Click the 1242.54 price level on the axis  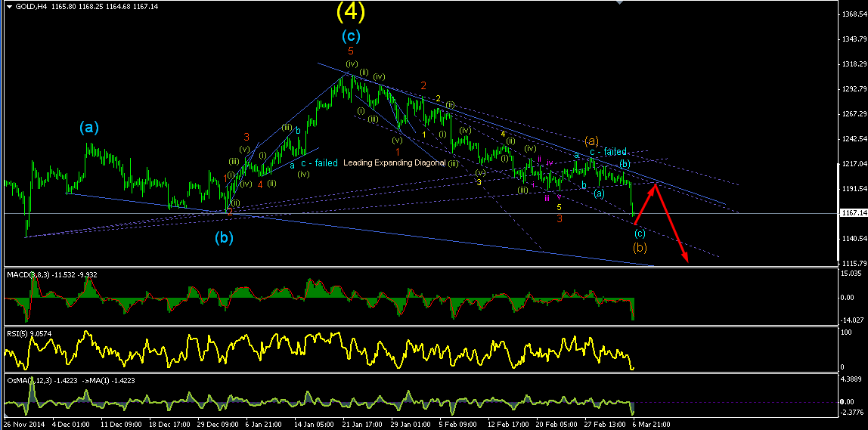pos(853,138)
